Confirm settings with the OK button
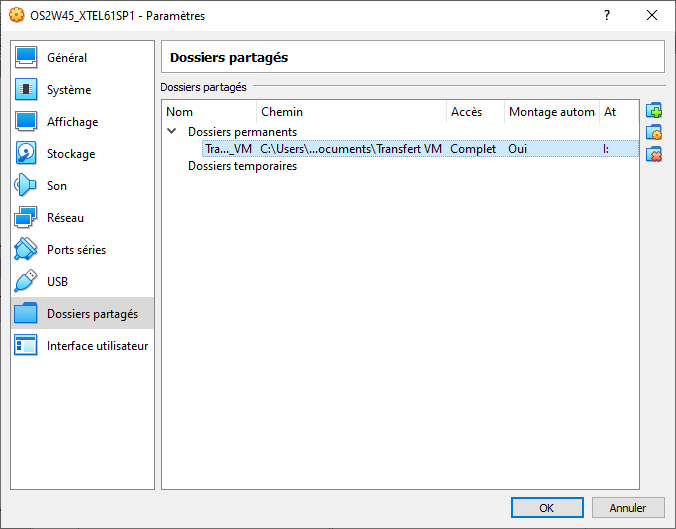The width and height of the screenshot is (676, 529). [547, 507]
